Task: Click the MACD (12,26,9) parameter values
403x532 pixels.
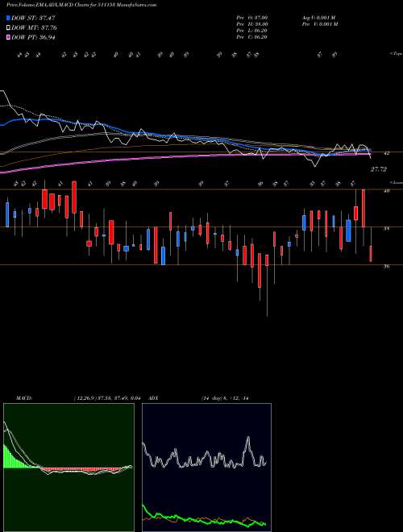Action: click(x=107, y=398)
